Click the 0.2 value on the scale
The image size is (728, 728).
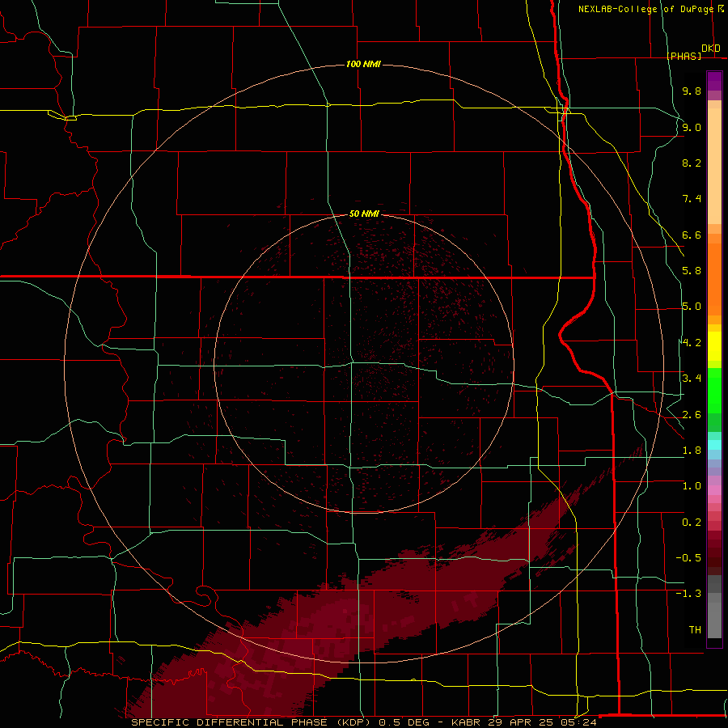pos(692,523)
